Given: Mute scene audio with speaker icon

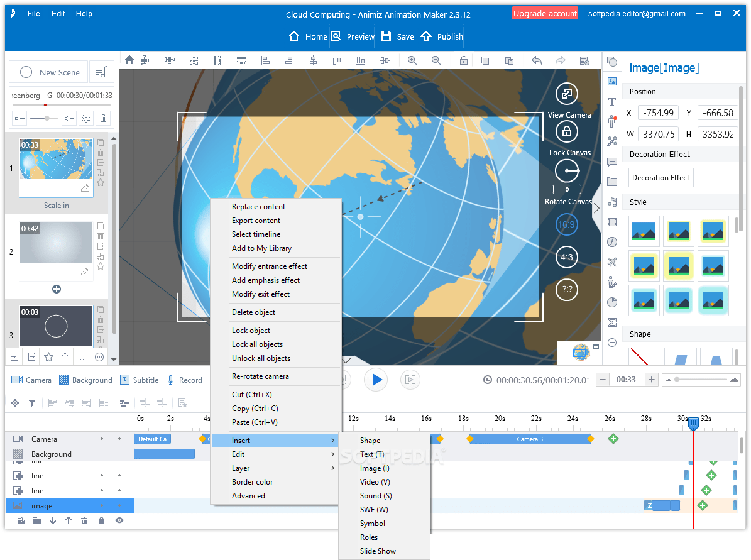Looking at the screenshot, I should 19,118.
